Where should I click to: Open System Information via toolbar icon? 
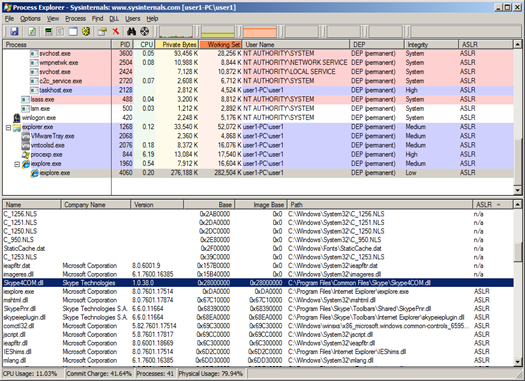[49, 31]
